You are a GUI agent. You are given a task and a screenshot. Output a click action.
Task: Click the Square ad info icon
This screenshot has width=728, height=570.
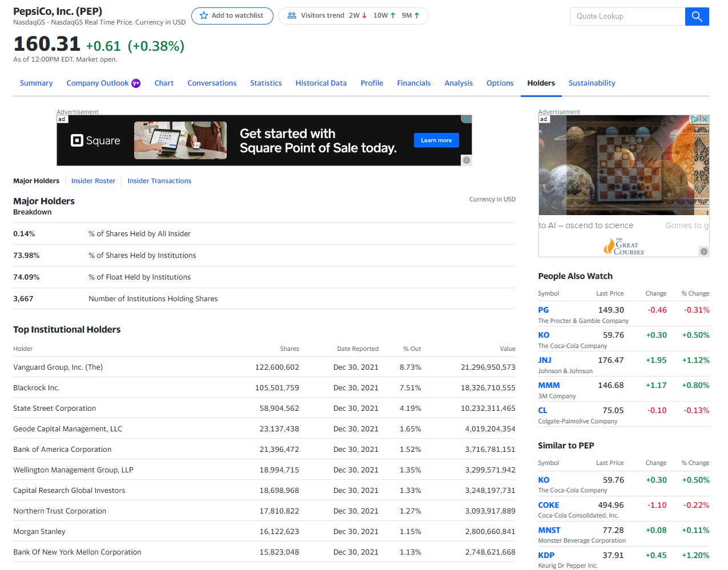click(466, 160)
